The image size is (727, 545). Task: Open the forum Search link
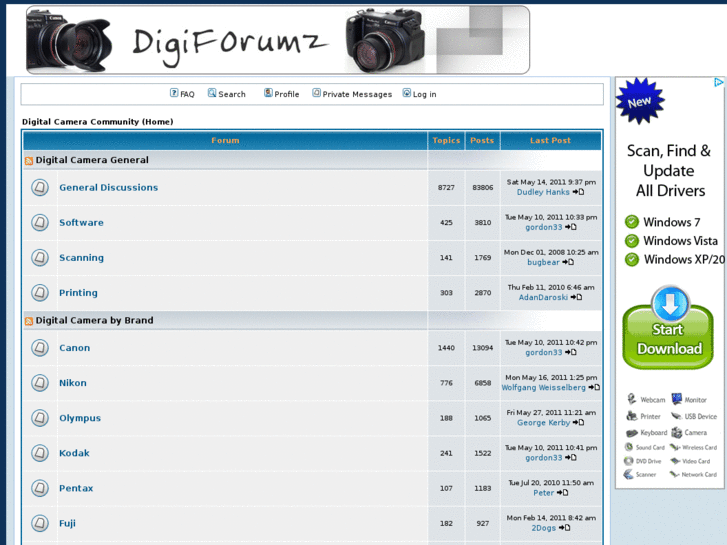point(232,94)
